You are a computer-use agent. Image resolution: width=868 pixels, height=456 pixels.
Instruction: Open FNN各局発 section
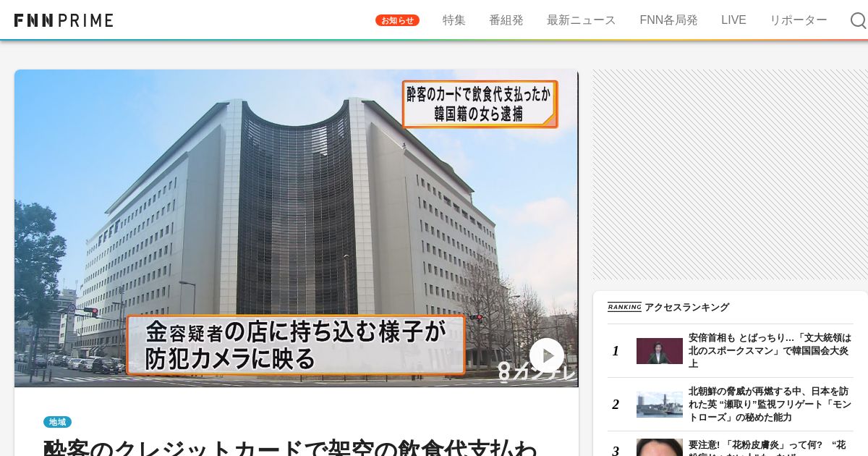(x=668, y=20)
